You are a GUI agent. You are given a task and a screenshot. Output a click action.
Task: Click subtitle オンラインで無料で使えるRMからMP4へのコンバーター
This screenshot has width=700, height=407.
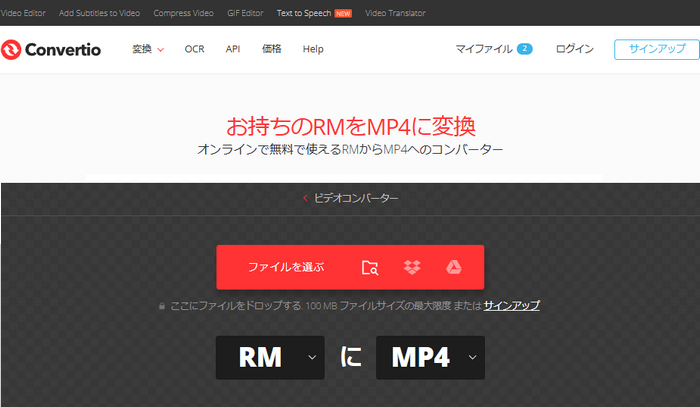coord(350,149)
